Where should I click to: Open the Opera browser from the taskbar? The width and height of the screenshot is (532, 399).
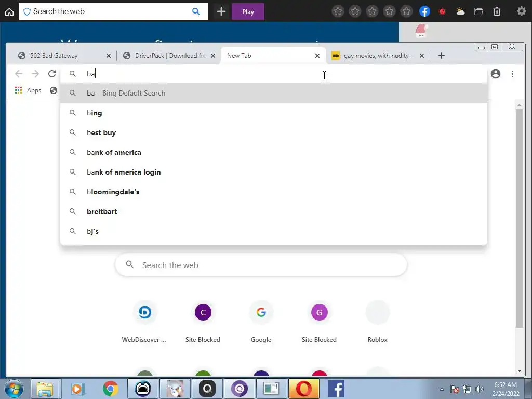pos(304,389)
